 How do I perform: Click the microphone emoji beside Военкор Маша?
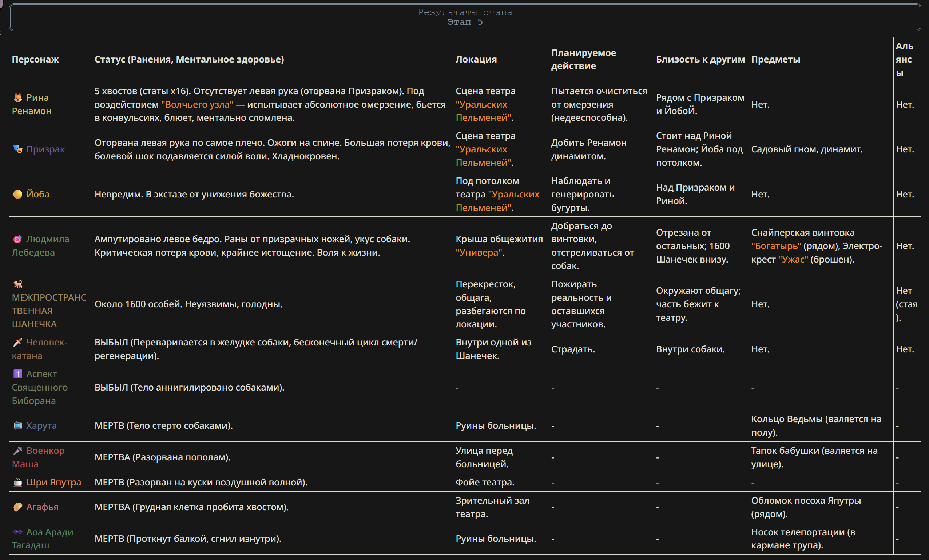point(18,451)
